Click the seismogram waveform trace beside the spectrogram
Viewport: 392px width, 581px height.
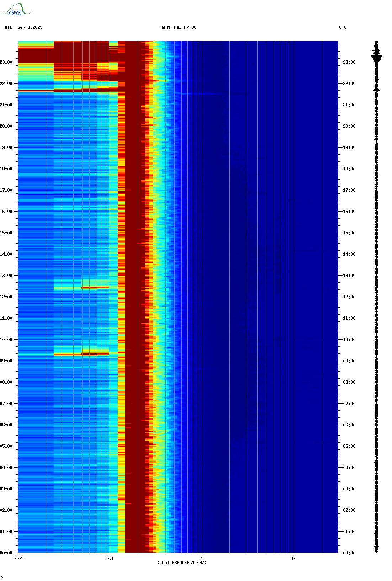pos(377,297)
